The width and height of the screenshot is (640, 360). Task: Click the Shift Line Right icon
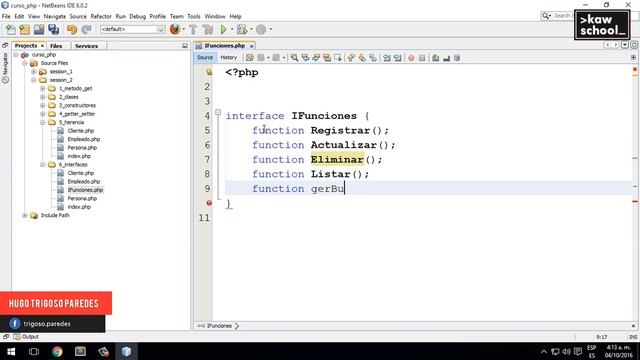pyautogui.click(x=397, y=58)
